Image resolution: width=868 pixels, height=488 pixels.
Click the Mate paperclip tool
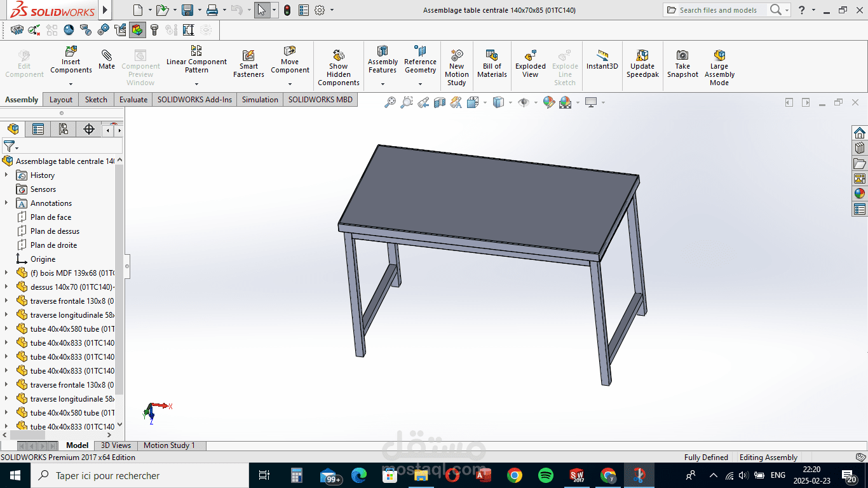[x=107, y=58]
